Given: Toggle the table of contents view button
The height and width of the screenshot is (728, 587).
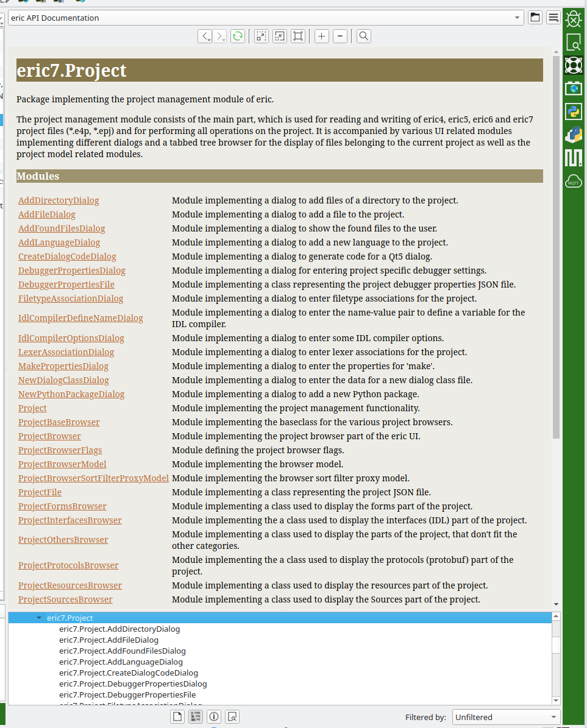Looking at the screenshot, I should (x=196, y=716).
